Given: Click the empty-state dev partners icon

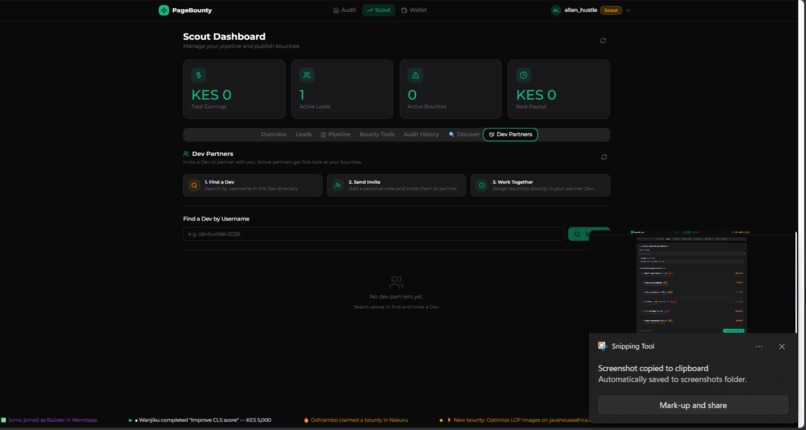Looking at the screenshot, I should pos(396,282).
